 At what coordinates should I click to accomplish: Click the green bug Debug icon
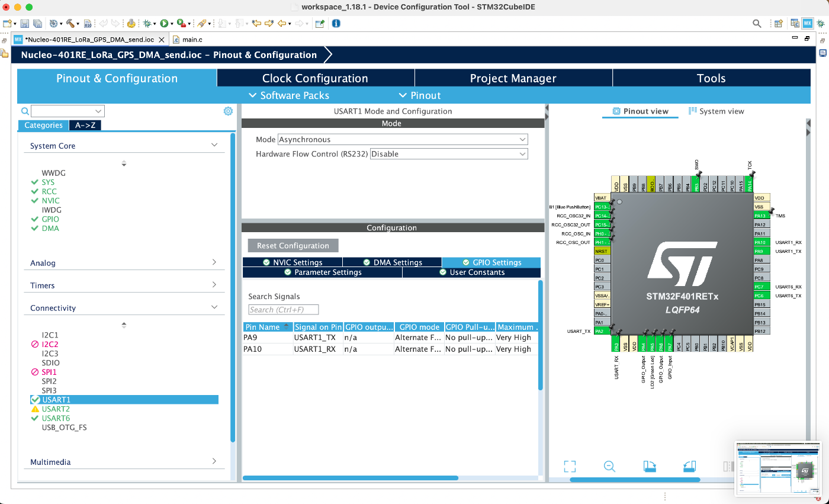click(147, 24)
